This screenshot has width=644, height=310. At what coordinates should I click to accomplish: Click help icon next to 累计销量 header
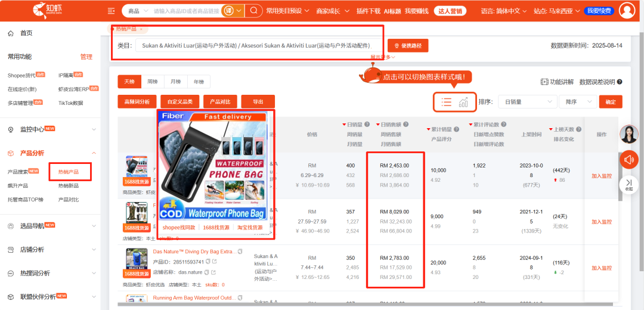[x=456, y=129]
